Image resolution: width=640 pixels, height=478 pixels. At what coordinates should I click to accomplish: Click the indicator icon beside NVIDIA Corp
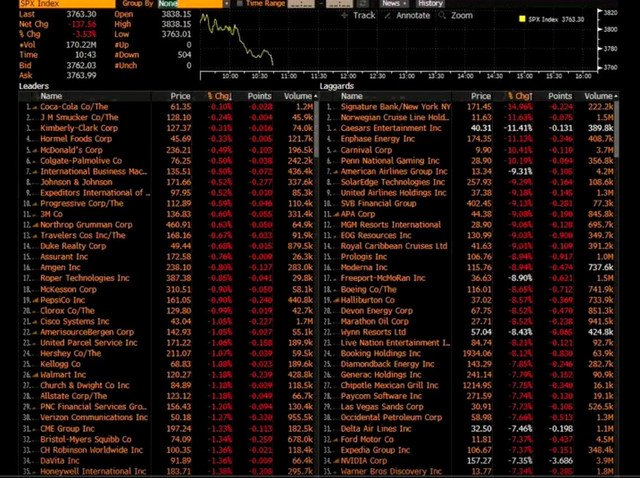(336, 461)
